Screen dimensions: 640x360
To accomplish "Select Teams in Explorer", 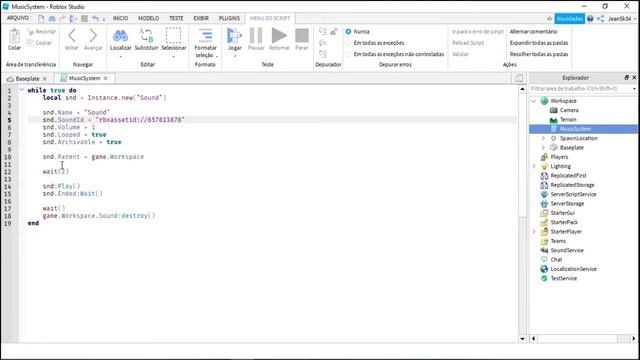I will 558,241.
